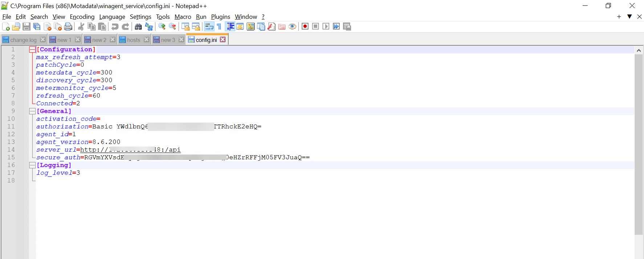Screen dimensions: 644x259
Task: Click the Save All toolbar icon
Action: pos(37,26)
